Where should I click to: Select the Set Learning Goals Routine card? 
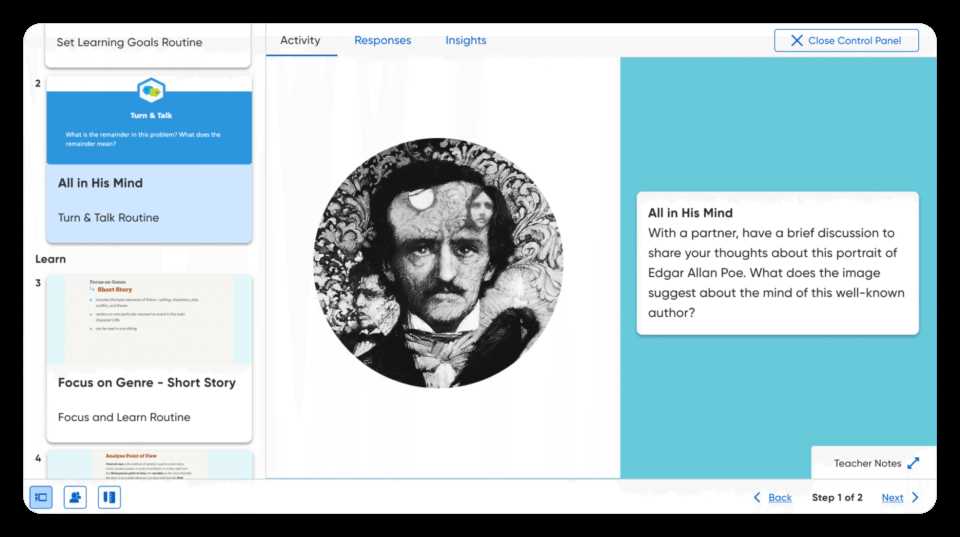click(x=149, y=44)
